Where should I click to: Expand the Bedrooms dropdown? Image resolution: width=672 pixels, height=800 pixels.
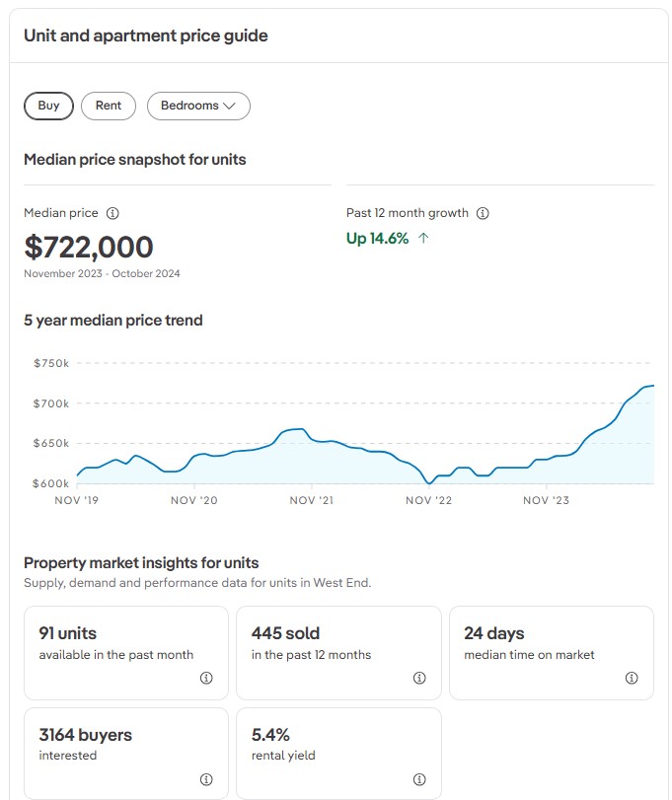(x=197, y=106)
